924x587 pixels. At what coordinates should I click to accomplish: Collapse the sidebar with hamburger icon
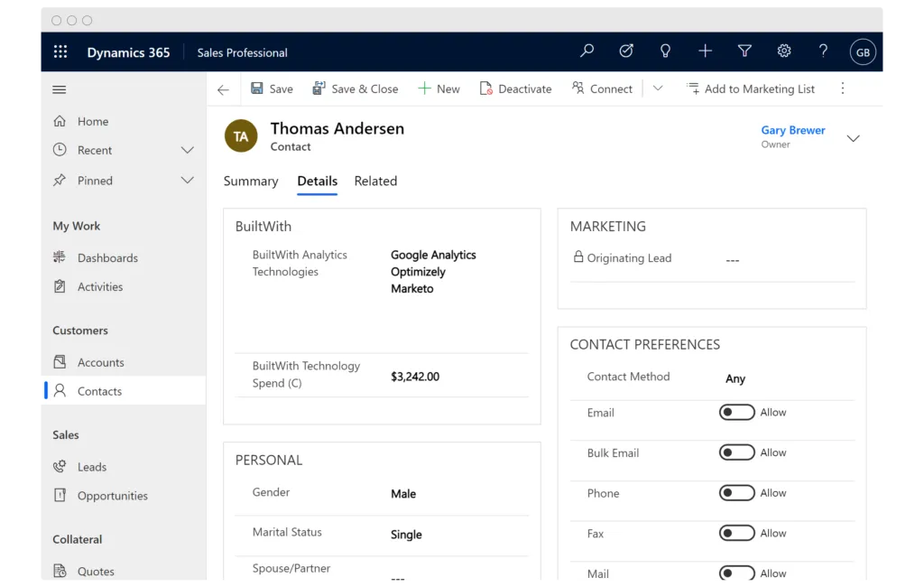pyautogui.click(x=60, y=89)
